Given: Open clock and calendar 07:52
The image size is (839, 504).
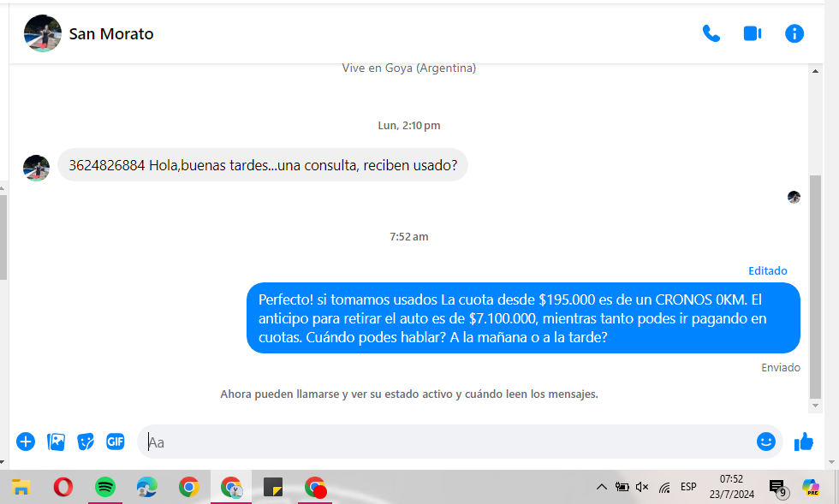Looking at the screenshot, I should click(731, 487).
